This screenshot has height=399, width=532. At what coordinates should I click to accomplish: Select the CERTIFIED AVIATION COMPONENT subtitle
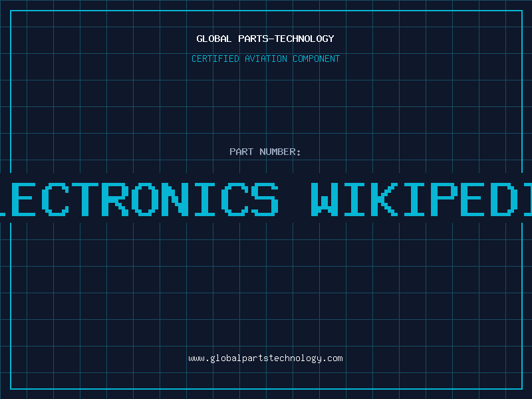(x=265, y=59)
